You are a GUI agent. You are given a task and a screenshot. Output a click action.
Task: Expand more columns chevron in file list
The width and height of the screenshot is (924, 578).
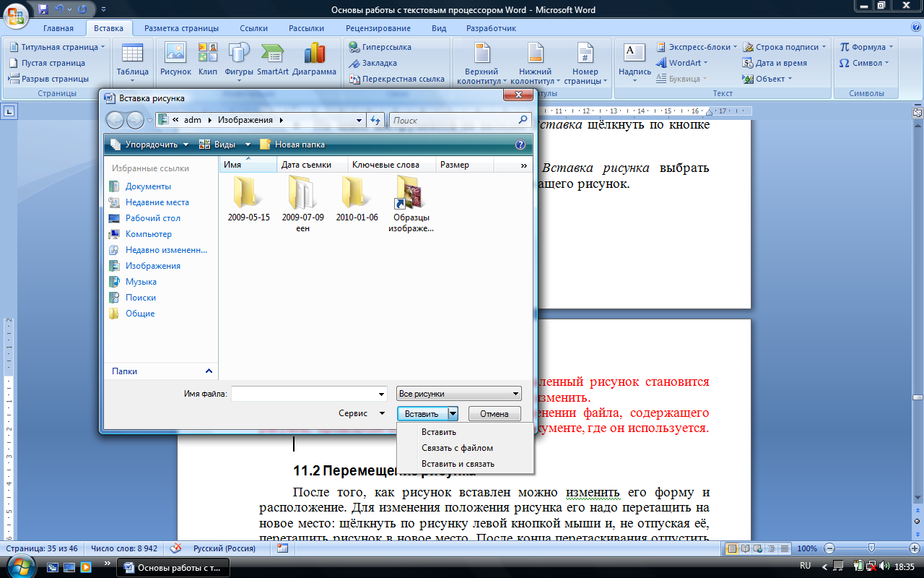524,165
